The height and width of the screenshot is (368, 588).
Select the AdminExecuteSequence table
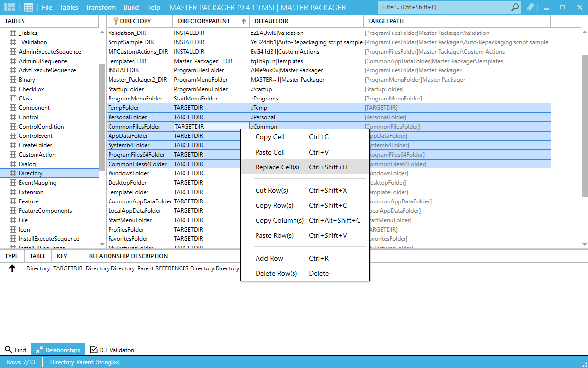point(50,52)
